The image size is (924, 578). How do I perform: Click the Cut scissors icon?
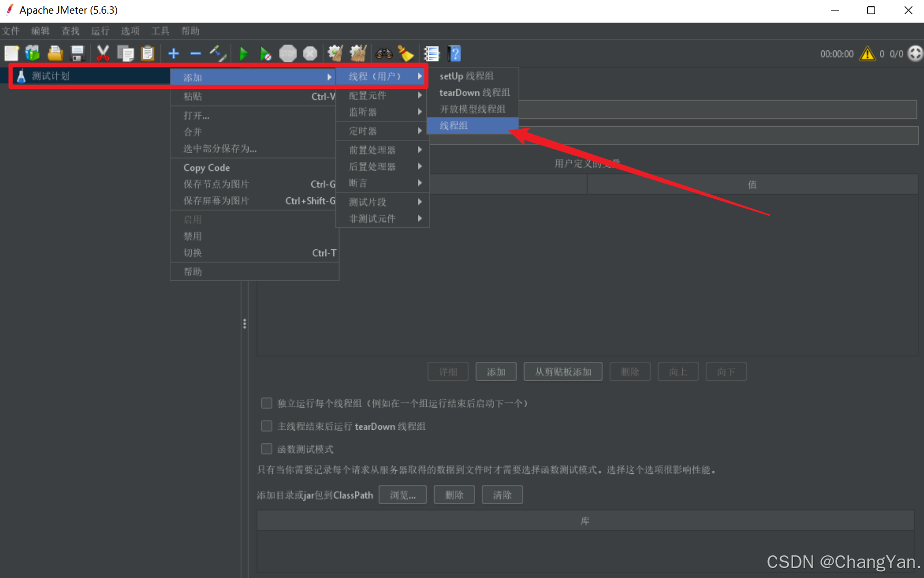tap(103, 53)
